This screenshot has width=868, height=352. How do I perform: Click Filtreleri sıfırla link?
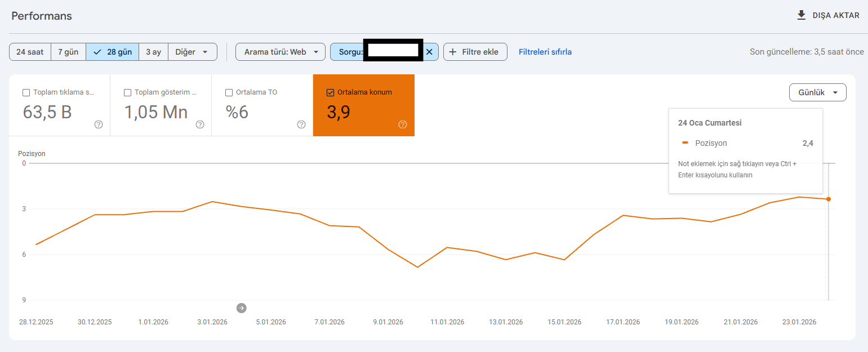pyautogui.click(x=545, y=52)
